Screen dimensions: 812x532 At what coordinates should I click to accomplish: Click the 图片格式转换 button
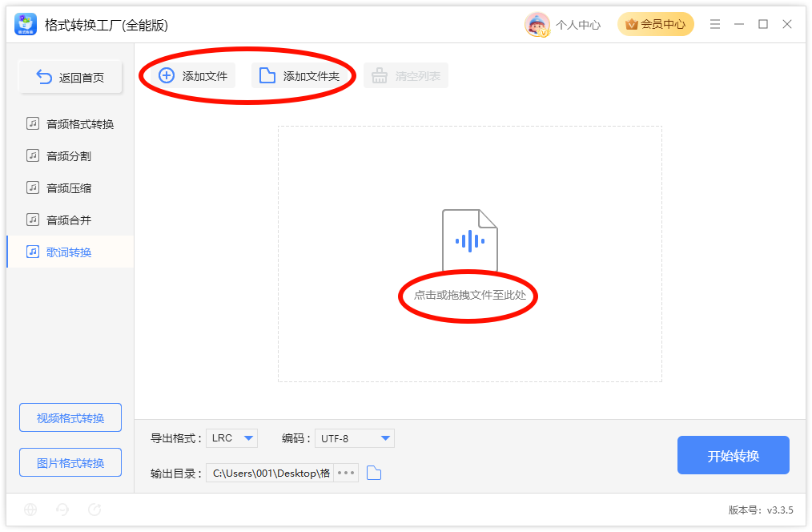tap(70, 462)
